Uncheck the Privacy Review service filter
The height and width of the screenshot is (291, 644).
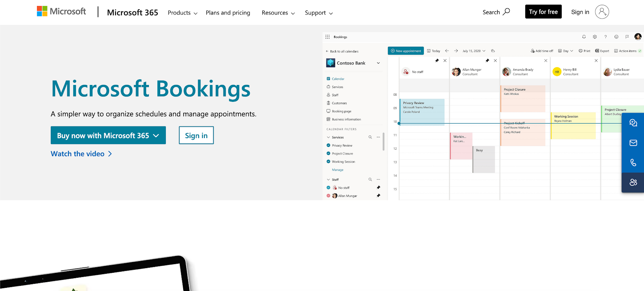coord(328,145)
